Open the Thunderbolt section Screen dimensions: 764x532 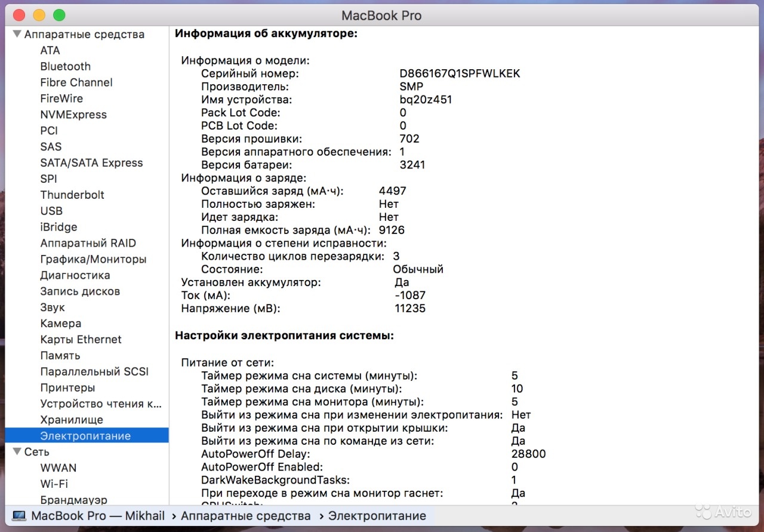click(72, 195)
